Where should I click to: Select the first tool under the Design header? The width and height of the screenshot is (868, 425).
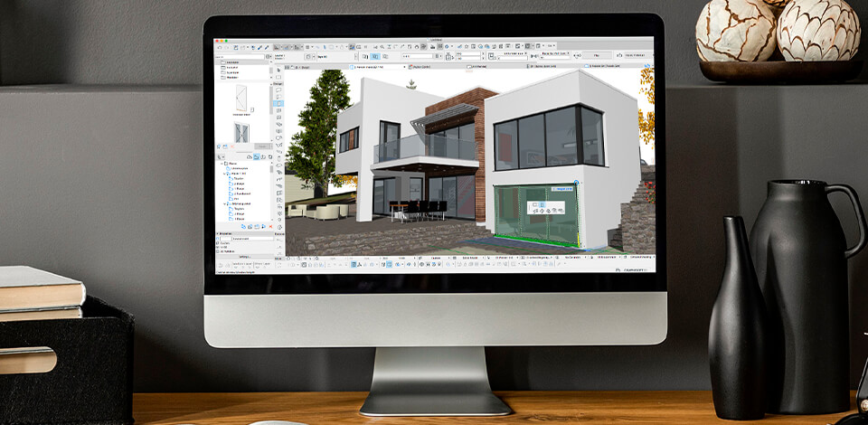pos(278,90)
